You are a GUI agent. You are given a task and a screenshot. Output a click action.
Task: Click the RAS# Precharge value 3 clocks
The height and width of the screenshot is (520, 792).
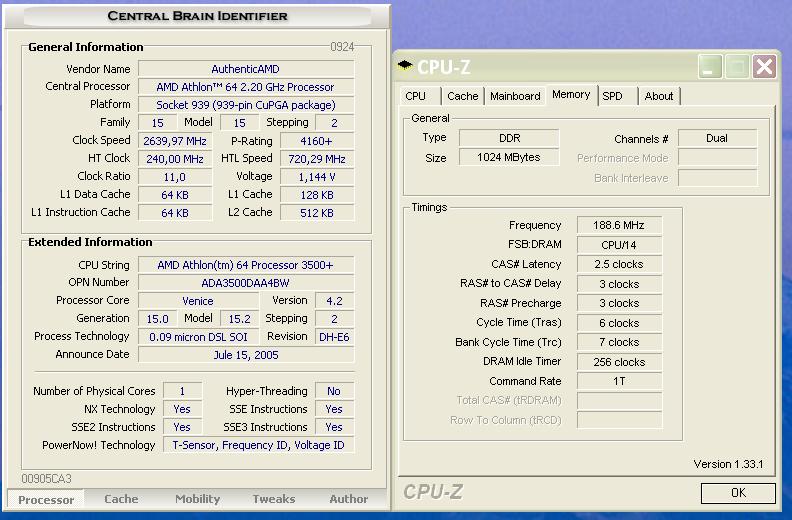coord(619,303)
